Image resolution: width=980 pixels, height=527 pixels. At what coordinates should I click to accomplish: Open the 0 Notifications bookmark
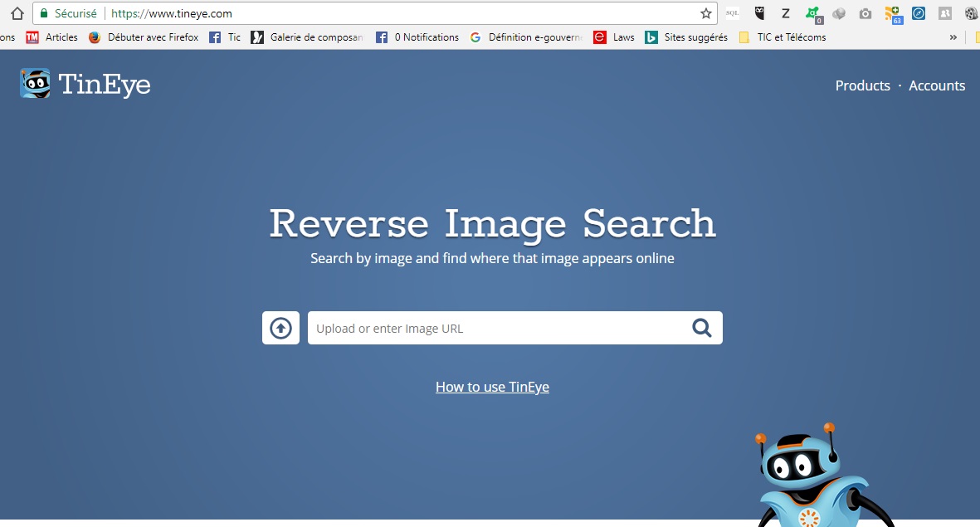[x=417, y=37]
